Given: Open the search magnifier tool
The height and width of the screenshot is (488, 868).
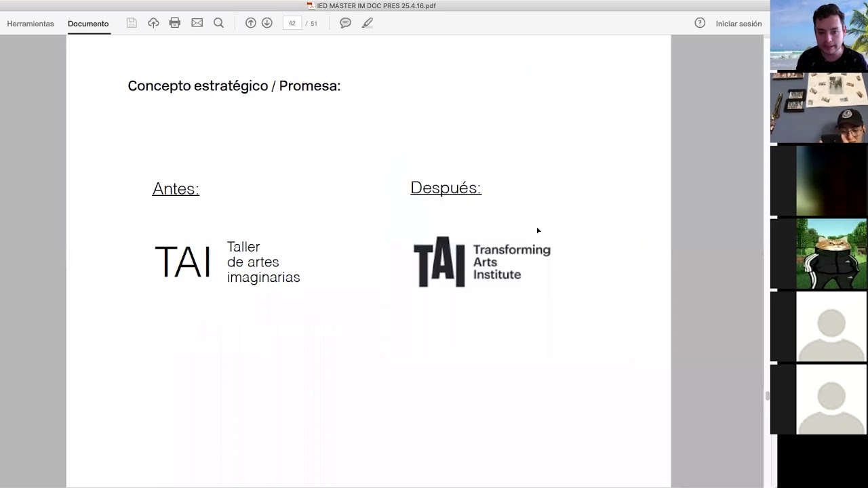Looking at the screenshot, I should point(218,23).
